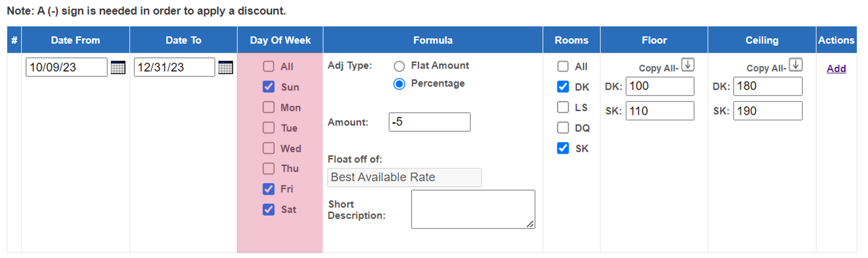Select the Flat Amount radio button
This screenshot has width=868, height=258.
coord(399,66)
